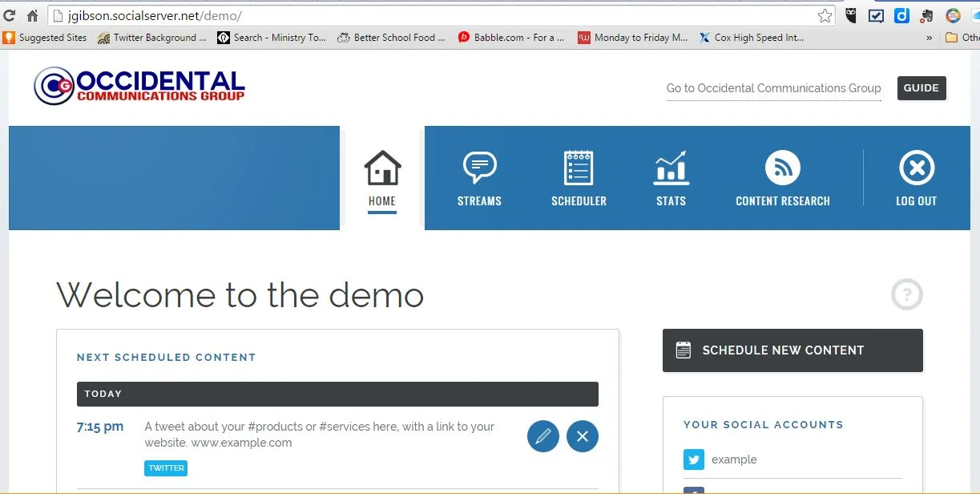Viewport: 980px width, 494px height.
Task: Click the browser home button
Action: click(x=32, y=15)
